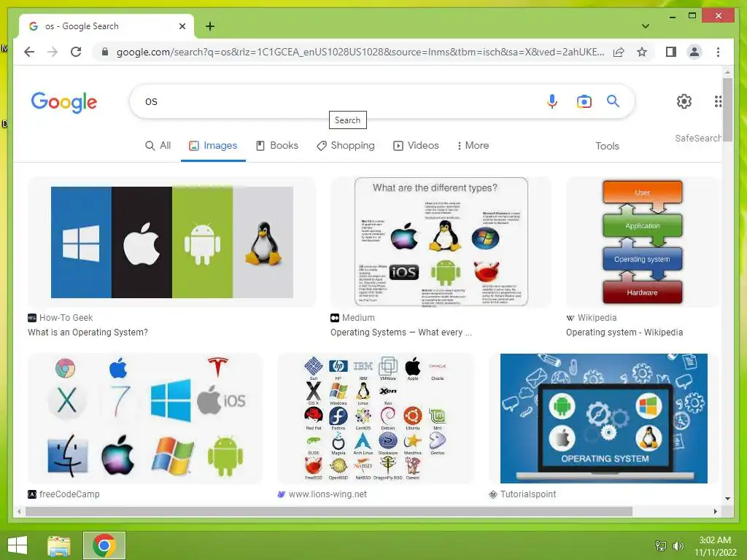747x560 pixels.
Task: Switch to the All results tab
Action: click(x=158, y=146)
